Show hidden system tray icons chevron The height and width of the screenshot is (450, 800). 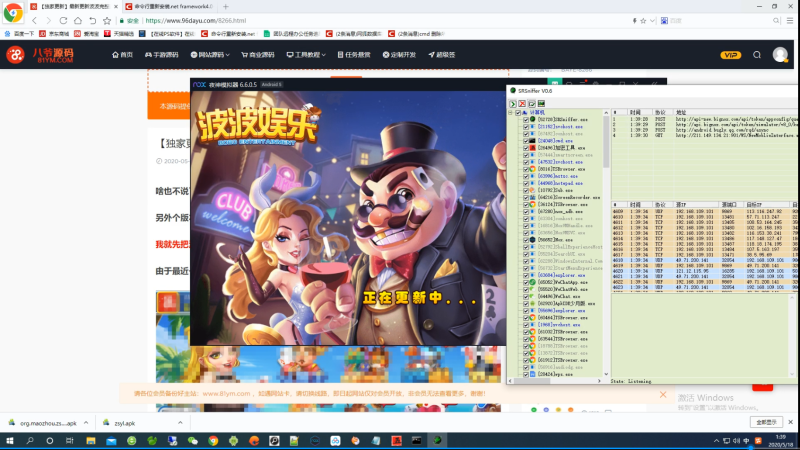pos(716,441)
